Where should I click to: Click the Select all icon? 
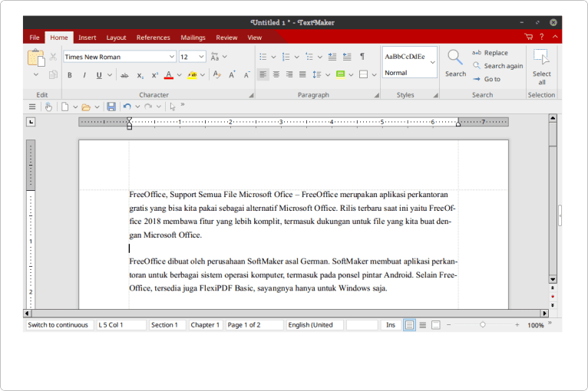541,57
